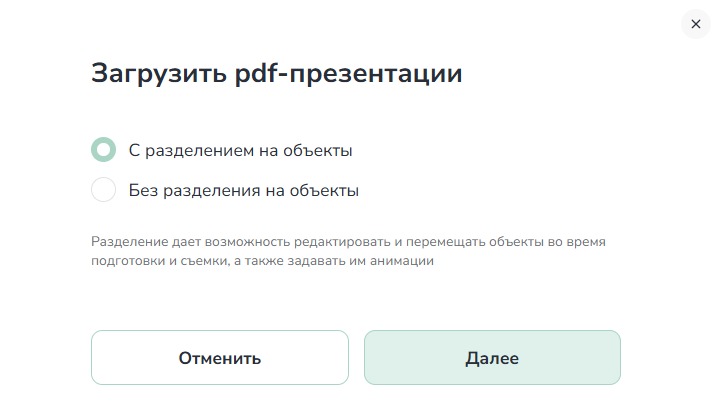The height and width of the screenshot is (420, 713).
Task: Click the "Загрузить pdf-презентации" heading
Action: [276, 74]
